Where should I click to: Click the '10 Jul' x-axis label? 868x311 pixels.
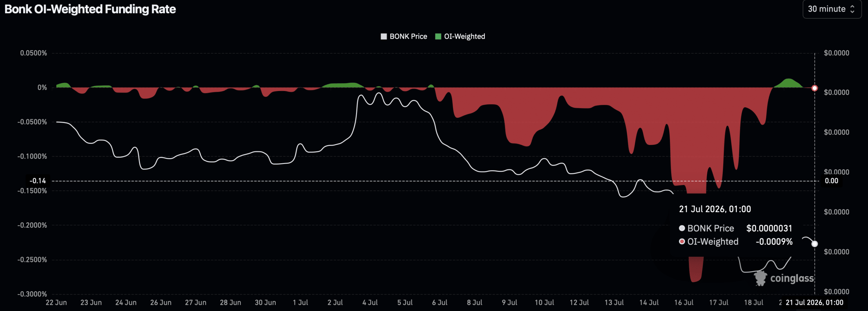coord(544,302)
